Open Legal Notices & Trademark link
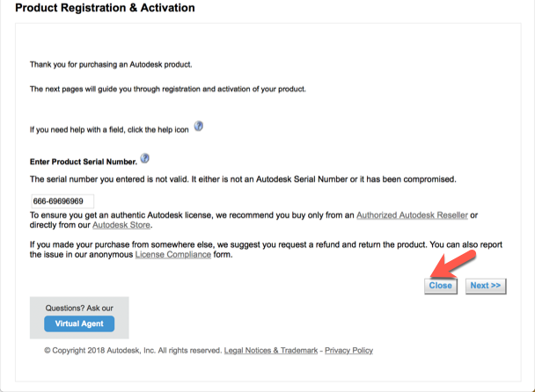 click(271, 350)
